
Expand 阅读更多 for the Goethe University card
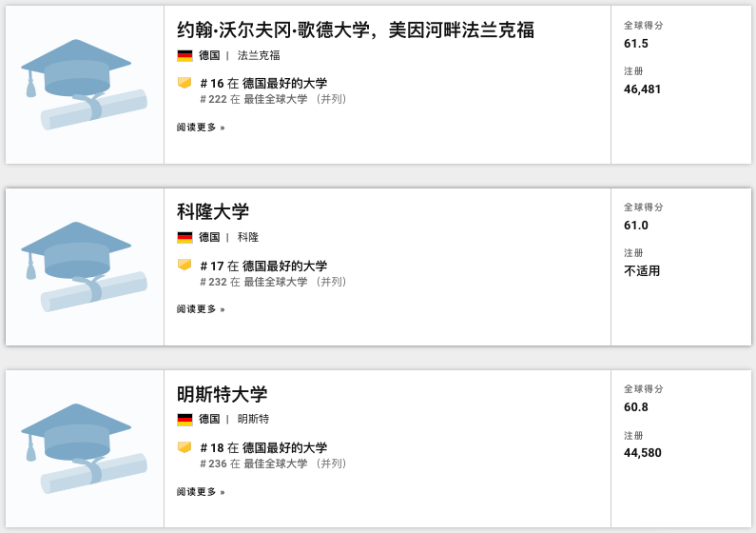click(x=201, y=128)
